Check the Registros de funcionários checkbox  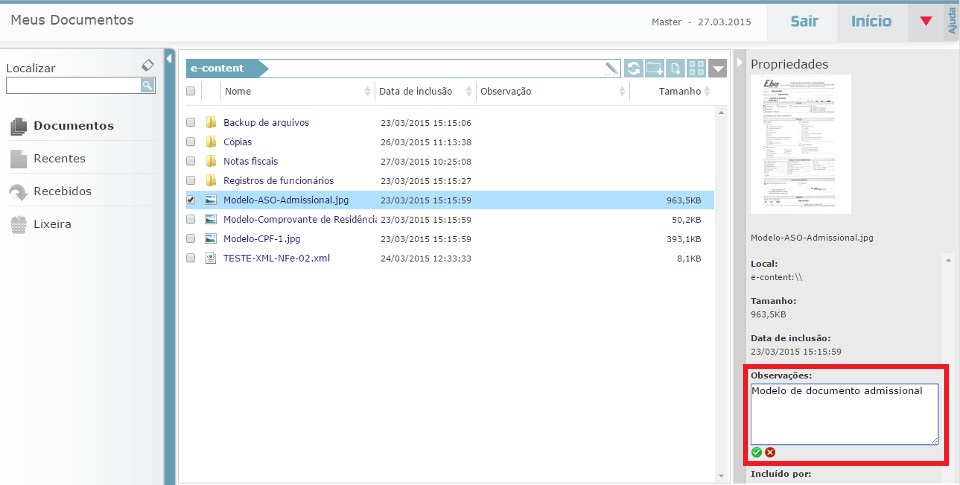point(190,181)
